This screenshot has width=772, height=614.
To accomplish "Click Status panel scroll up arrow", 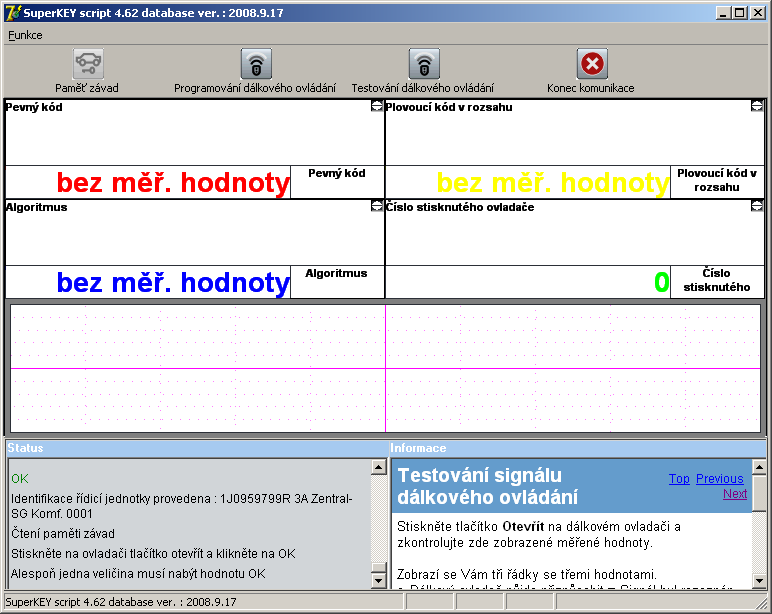I will (379, 467).
